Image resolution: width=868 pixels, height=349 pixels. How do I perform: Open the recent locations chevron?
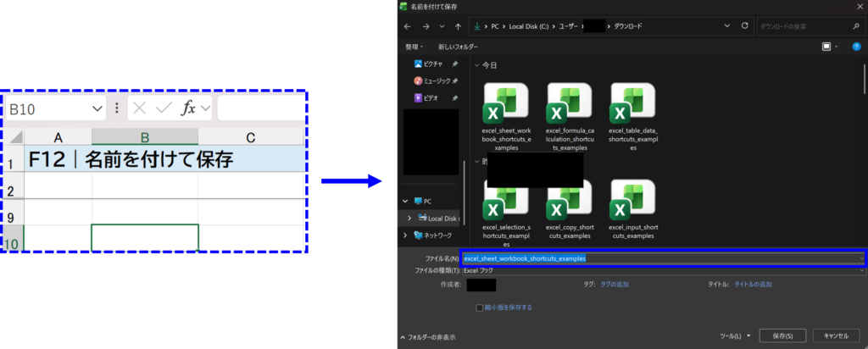(x=442, y=26)
